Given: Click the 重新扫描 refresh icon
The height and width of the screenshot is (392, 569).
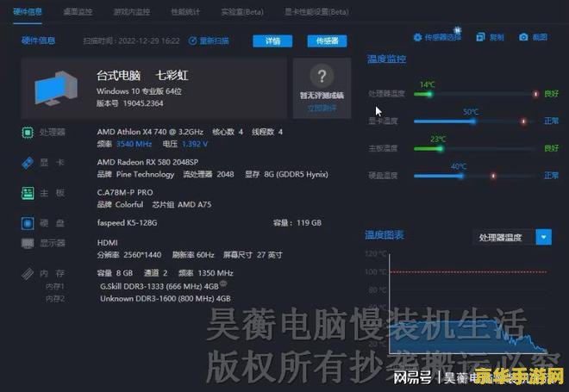Looking at the screenshot, I should coord(193,40).
